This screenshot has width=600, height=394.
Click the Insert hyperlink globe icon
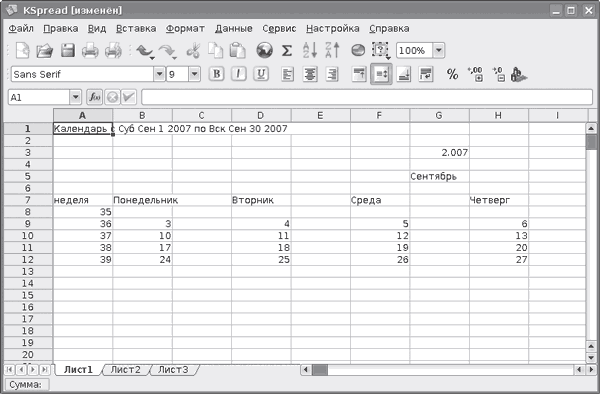click(264, 50)
